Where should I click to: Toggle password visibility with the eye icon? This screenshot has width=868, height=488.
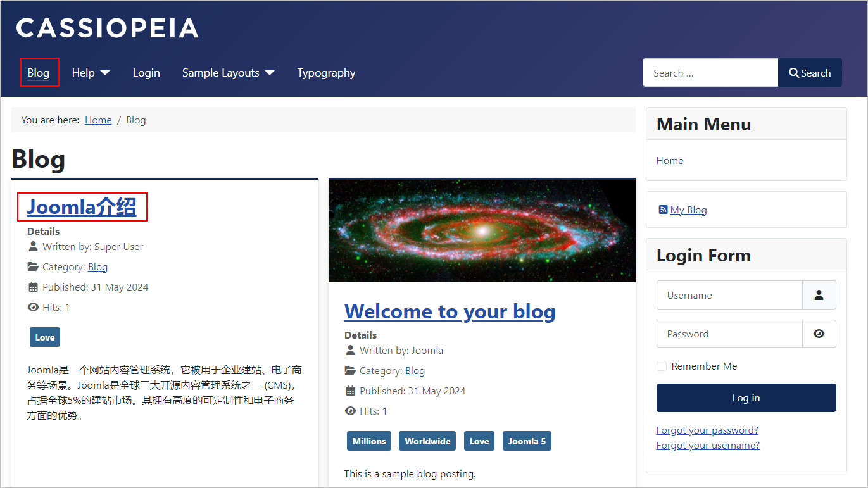pos(819,334)
